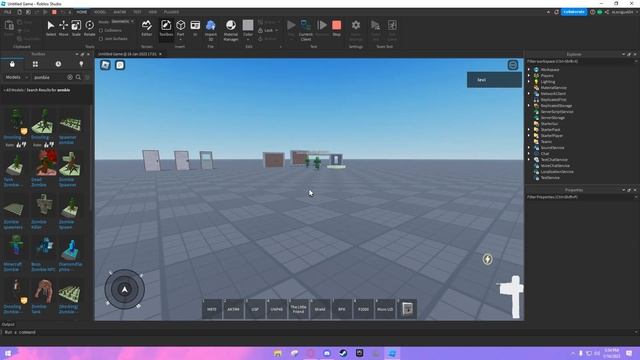The image size is (640, 360).
Task: Expand the Players node
Action: pos(529,76)
